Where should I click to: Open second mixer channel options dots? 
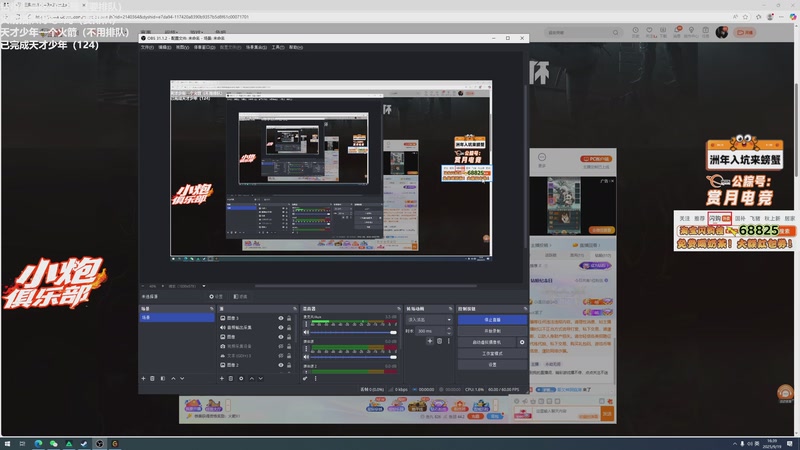click(306, 349)
